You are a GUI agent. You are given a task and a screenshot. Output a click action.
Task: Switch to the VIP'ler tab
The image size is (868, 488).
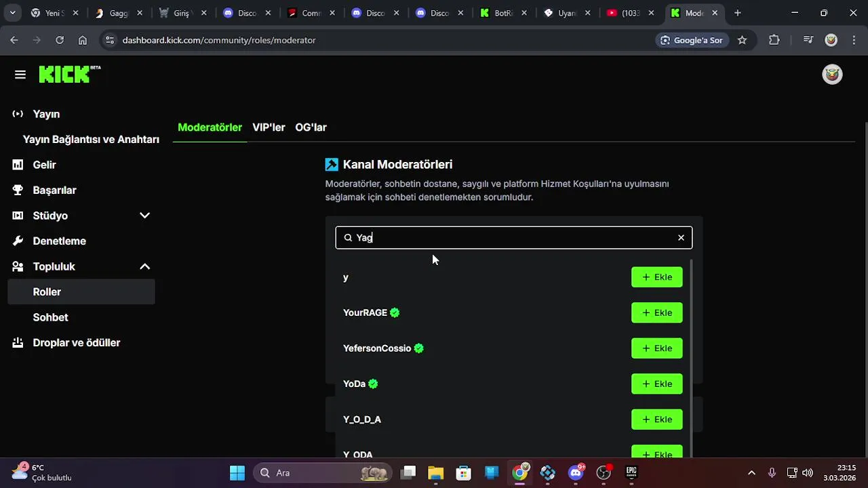pyautogui.click(x=269, y=127)
